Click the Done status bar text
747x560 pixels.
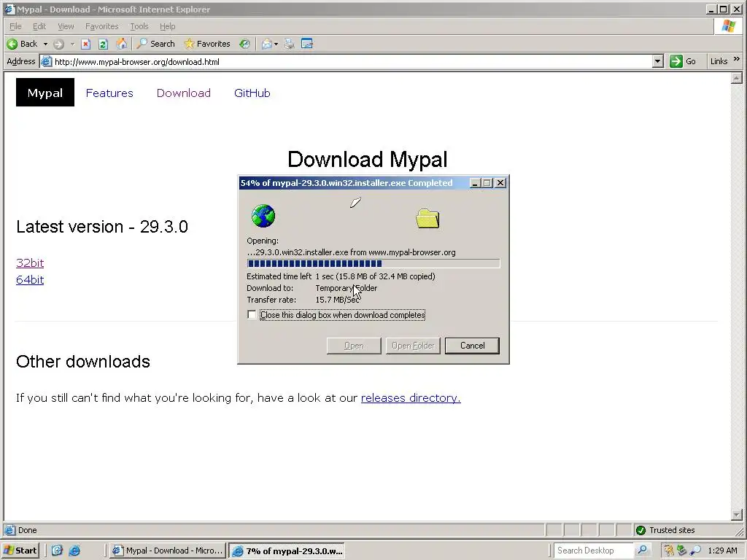(27, 530)
